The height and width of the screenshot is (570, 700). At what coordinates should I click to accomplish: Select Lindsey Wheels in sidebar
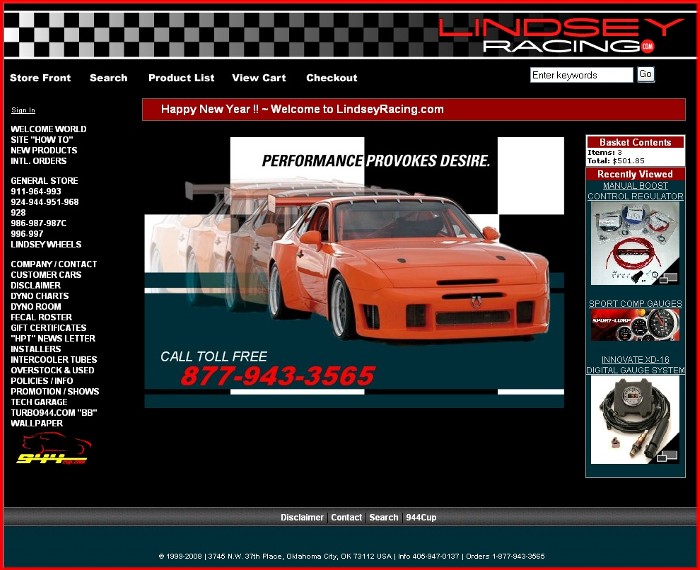coord(46,244)
